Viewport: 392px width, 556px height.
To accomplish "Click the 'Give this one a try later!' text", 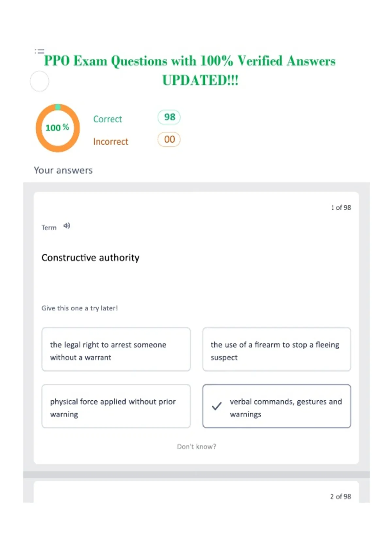I will (x=80, y=308).
